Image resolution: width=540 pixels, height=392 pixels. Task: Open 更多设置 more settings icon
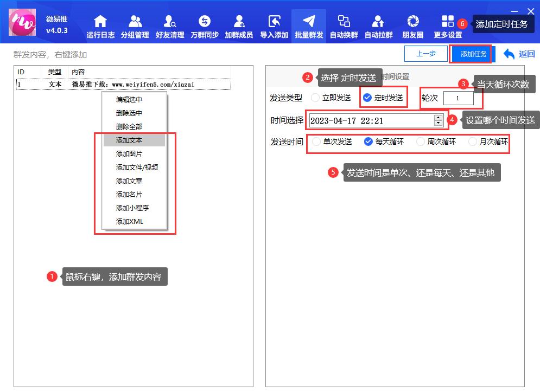click(448, 22)
